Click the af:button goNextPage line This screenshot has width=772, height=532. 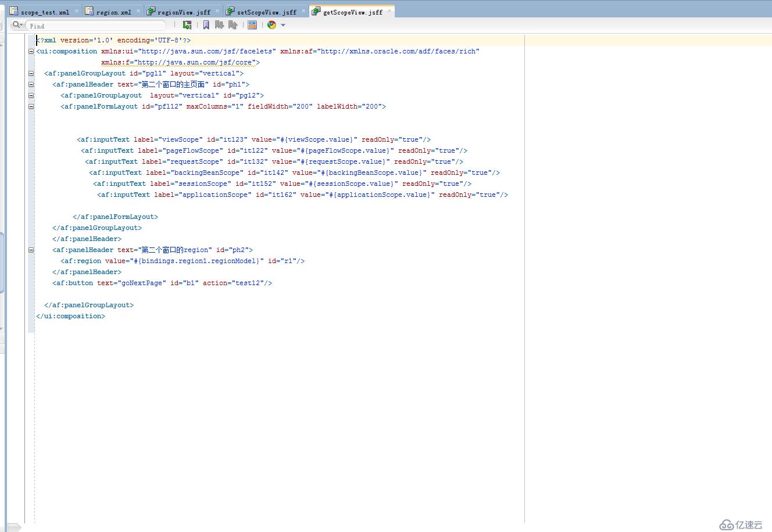(162, 283)
